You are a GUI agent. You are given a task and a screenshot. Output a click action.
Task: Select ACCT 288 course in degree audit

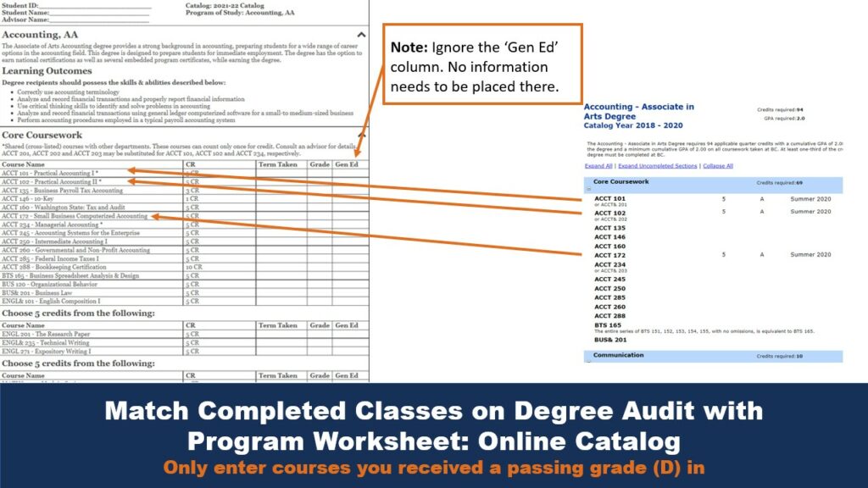(x=610, y=316)
